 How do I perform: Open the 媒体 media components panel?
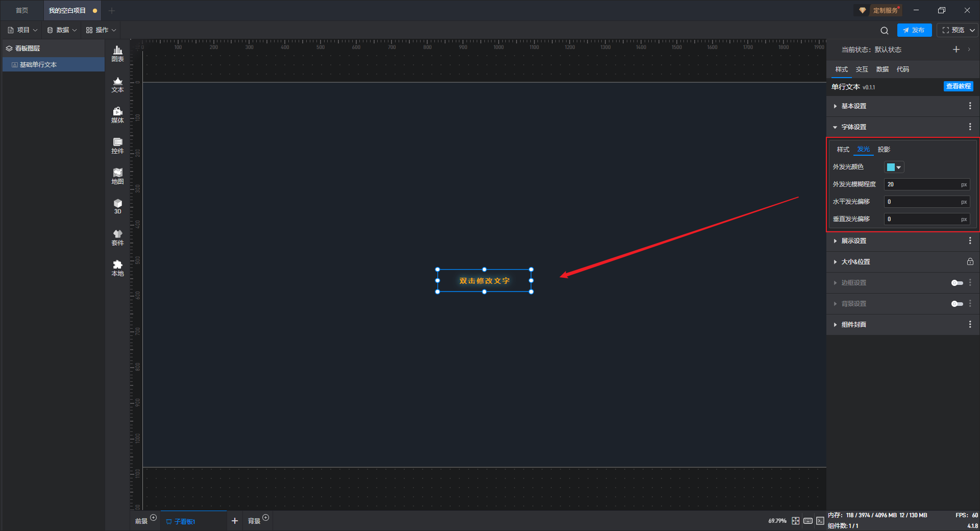point(117,115)
